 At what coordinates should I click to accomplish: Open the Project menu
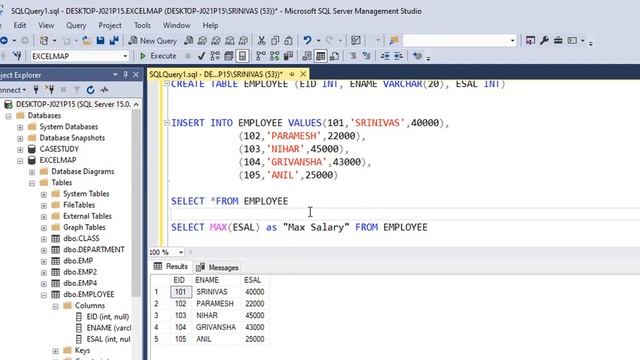pos(110,25)
